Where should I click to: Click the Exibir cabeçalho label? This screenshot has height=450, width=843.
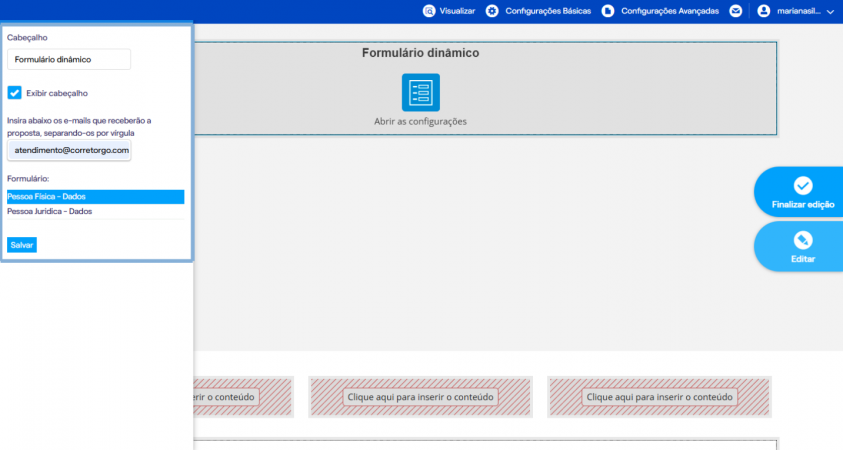(57, 93)
